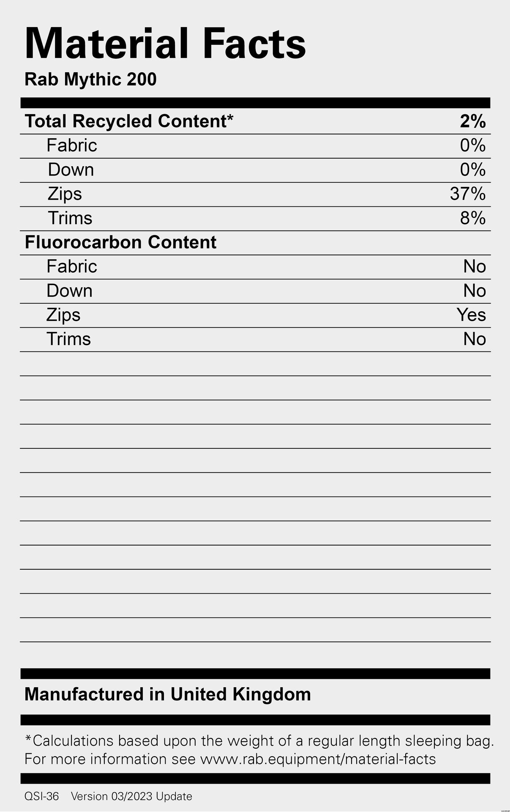Click the Trims label under Recycled Content

[70, 218]
